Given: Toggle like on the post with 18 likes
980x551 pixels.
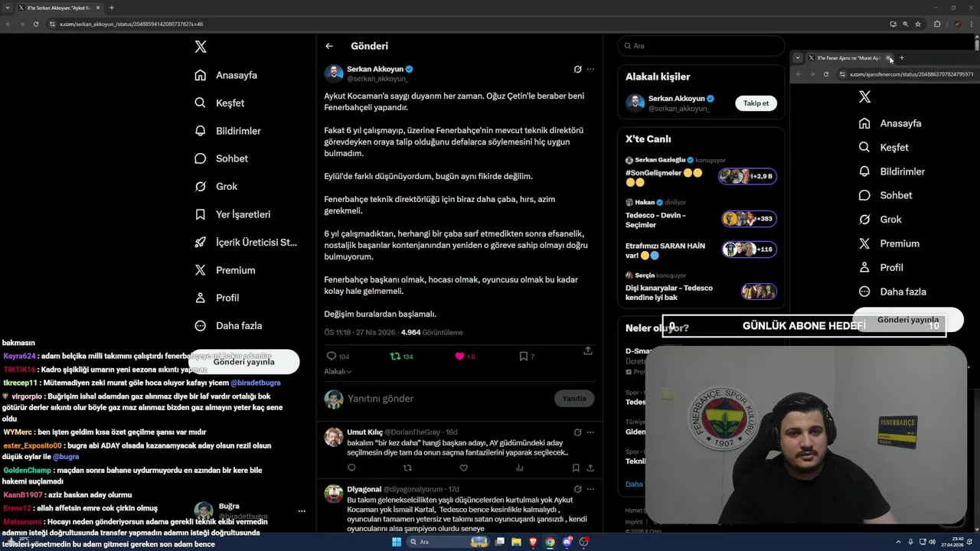Looking at the screenshot, I should (x=465, y=356).
